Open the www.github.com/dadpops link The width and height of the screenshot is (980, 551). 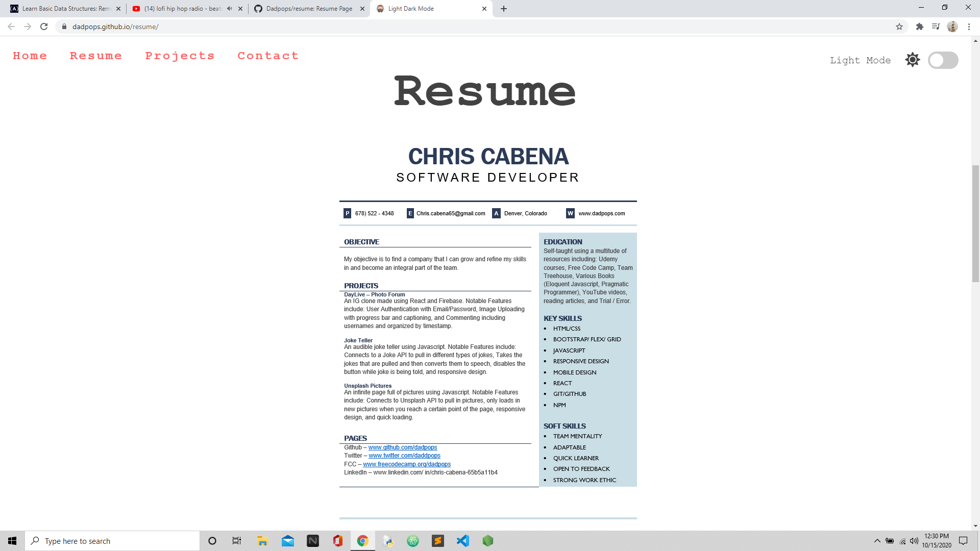point(402,447)
